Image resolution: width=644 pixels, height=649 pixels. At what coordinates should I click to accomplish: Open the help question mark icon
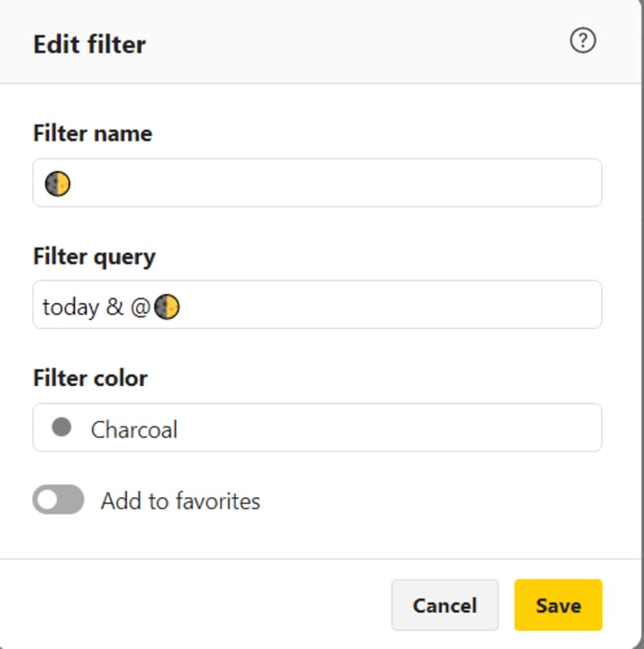point(582,41)
